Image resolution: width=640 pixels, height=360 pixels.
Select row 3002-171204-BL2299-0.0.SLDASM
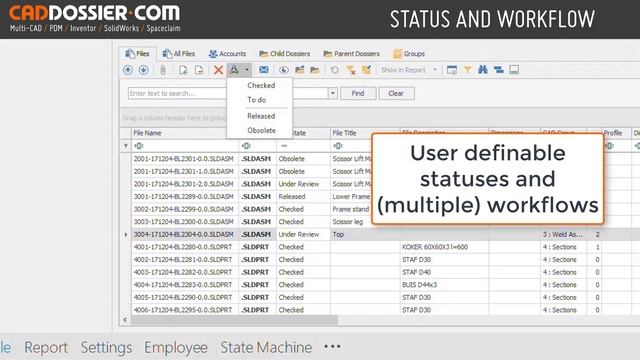pyautogui.click(x=184, y=209)
